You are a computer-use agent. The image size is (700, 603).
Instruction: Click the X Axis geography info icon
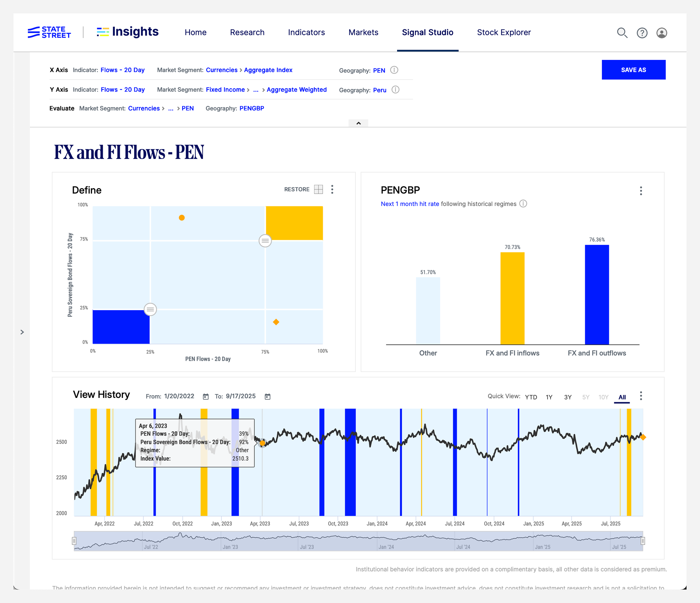coord(394,70)
